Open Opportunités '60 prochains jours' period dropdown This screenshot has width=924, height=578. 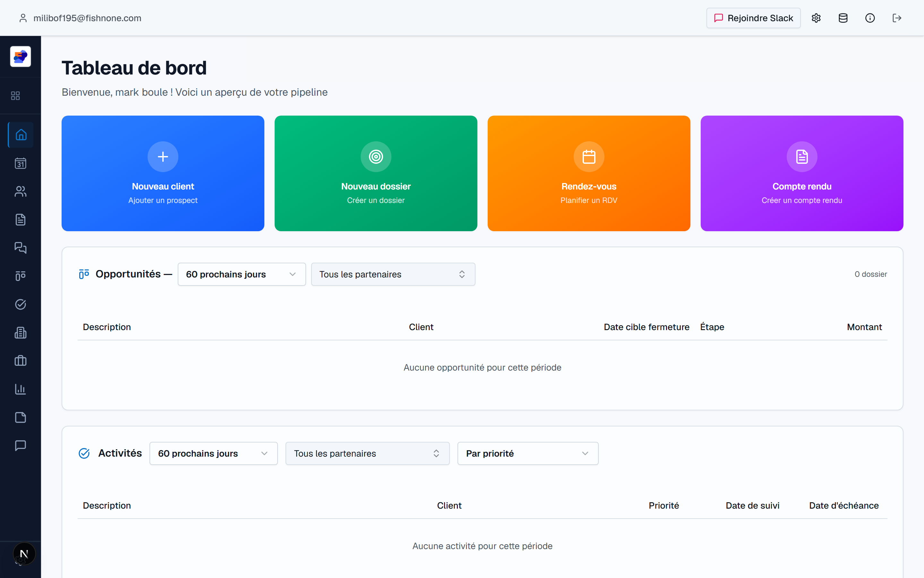pos(242,274)
